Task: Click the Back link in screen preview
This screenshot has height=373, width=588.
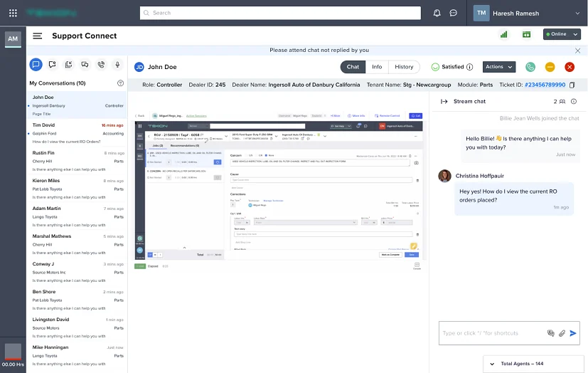Action: click(140, 116)
